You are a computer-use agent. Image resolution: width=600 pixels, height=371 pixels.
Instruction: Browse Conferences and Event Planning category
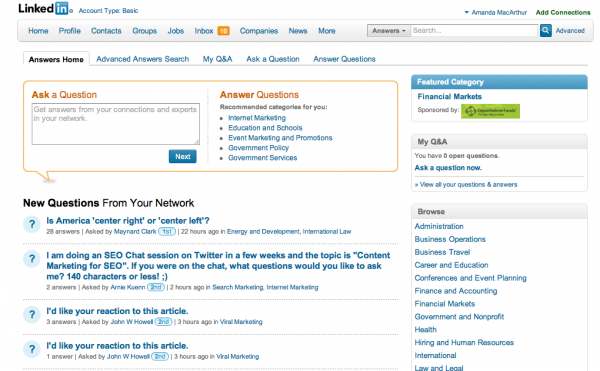pyautogui.click(x=470, y=278)
